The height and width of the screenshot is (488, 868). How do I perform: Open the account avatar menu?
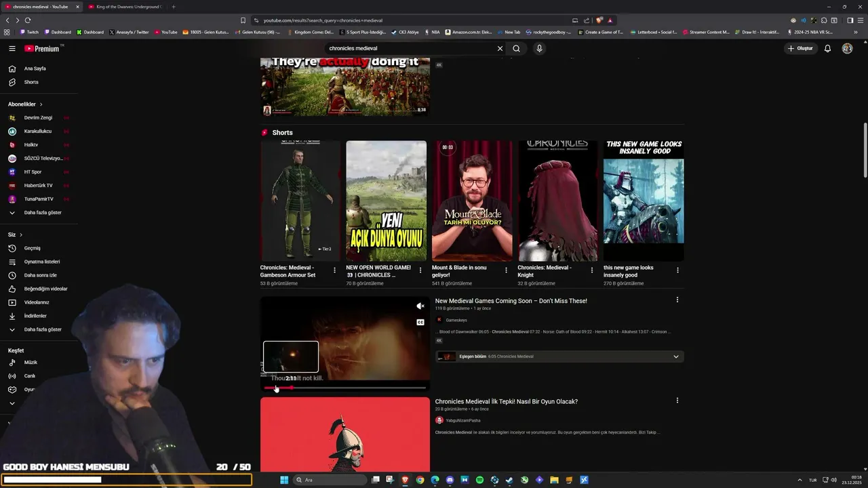coord(847,48)
